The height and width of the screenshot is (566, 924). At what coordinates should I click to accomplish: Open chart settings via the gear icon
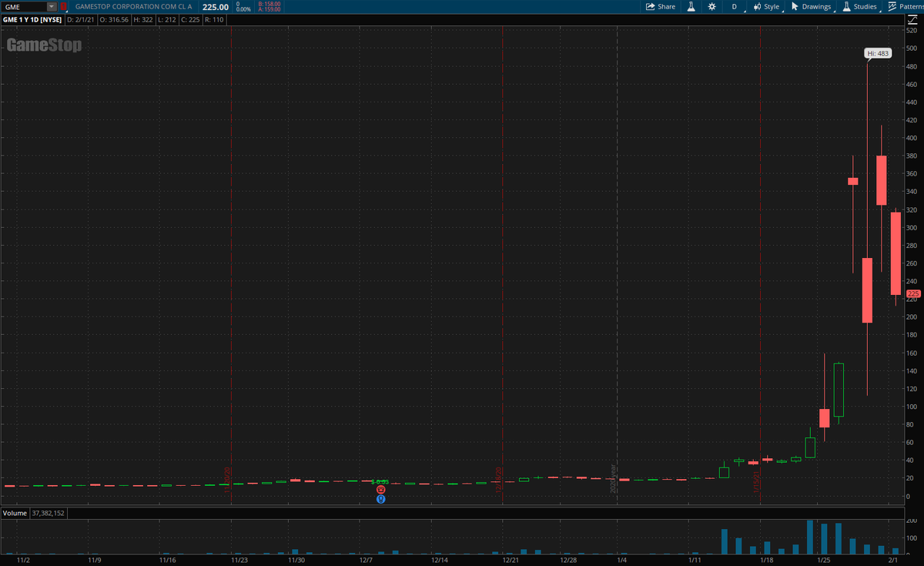pos(712,6)
